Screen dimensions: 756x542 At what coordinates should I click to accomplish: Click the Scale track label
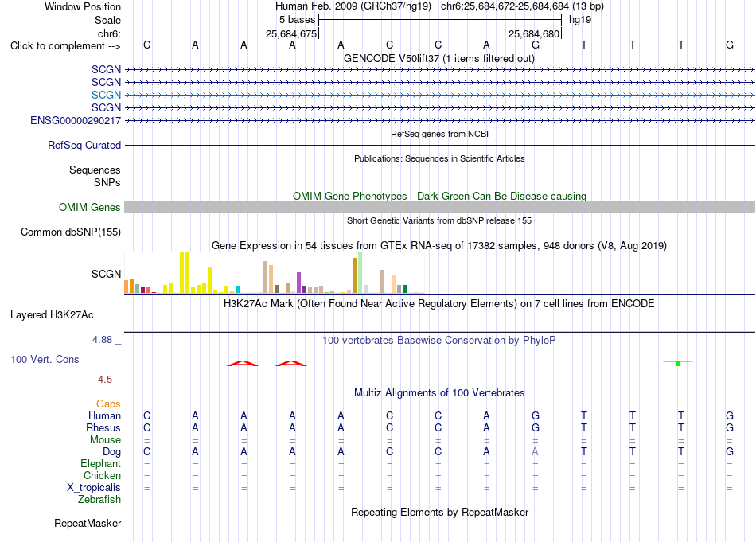point(107,20)
